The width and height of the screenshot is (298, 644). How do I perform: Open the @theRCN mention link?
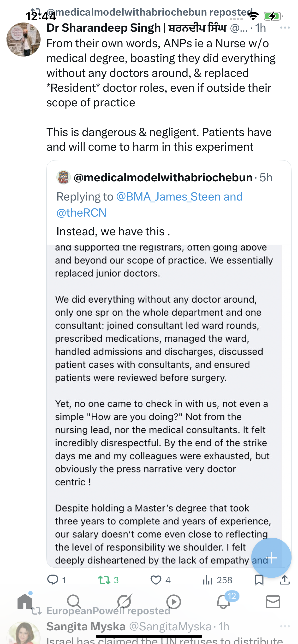pos(82,213)
